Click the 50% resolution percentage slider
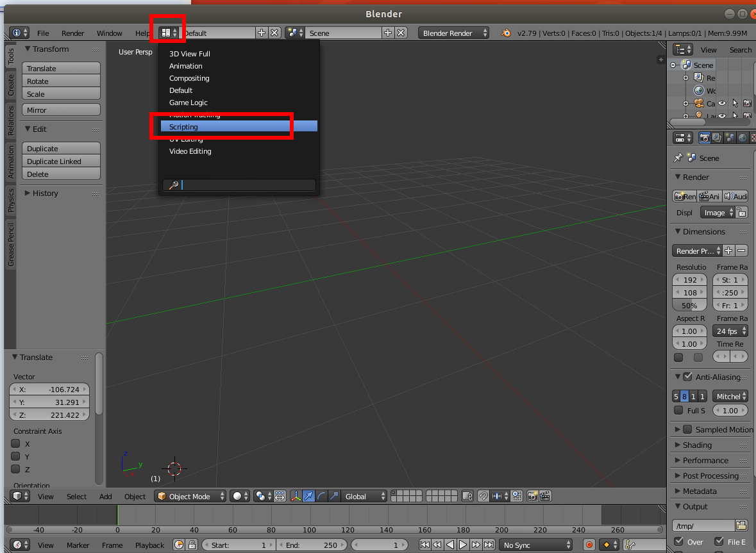756x553 pixels. (x=689, y=306)
